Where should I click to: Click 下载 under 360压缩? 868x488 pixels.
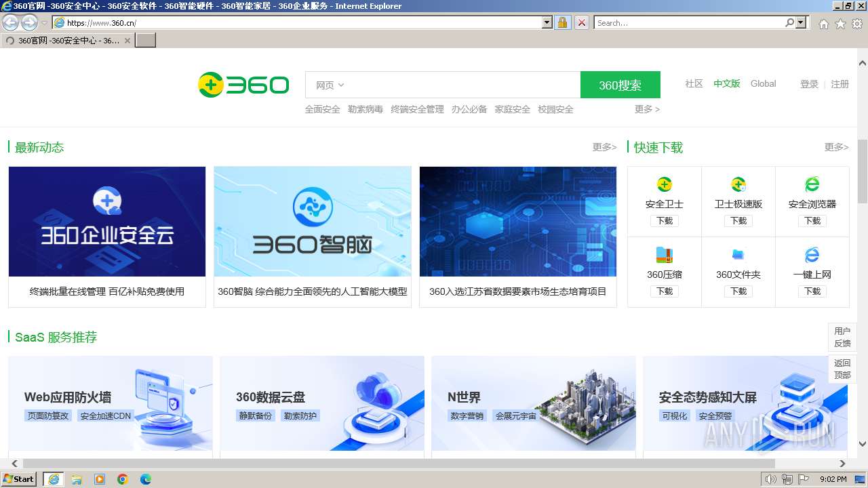click(x=665, y=291)
